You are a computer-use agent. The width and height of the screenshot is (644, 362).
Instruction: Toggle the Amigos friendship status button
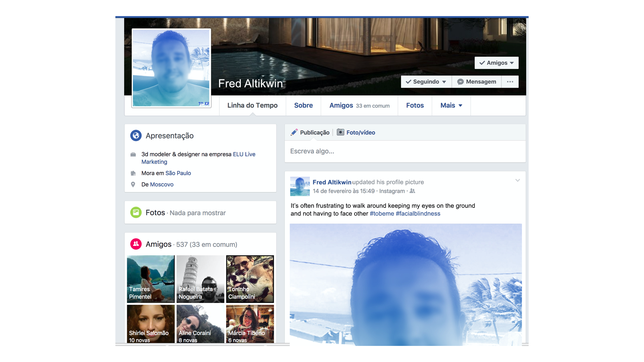point(496,63)
